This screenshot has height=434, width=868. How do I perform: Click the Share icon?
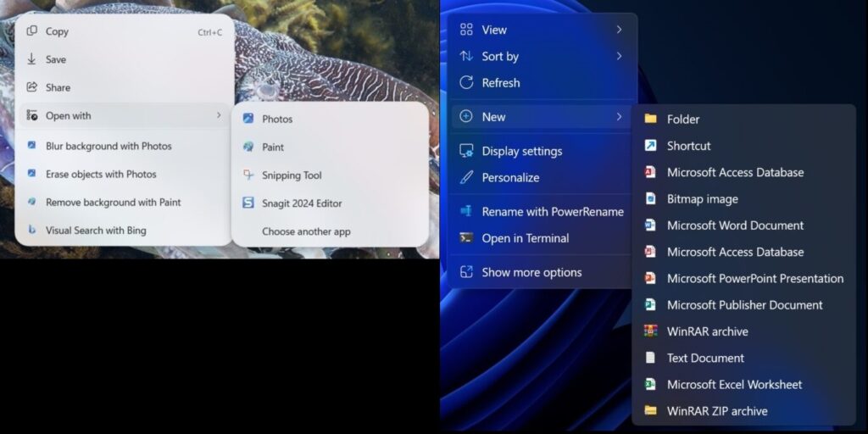point(32,87)
